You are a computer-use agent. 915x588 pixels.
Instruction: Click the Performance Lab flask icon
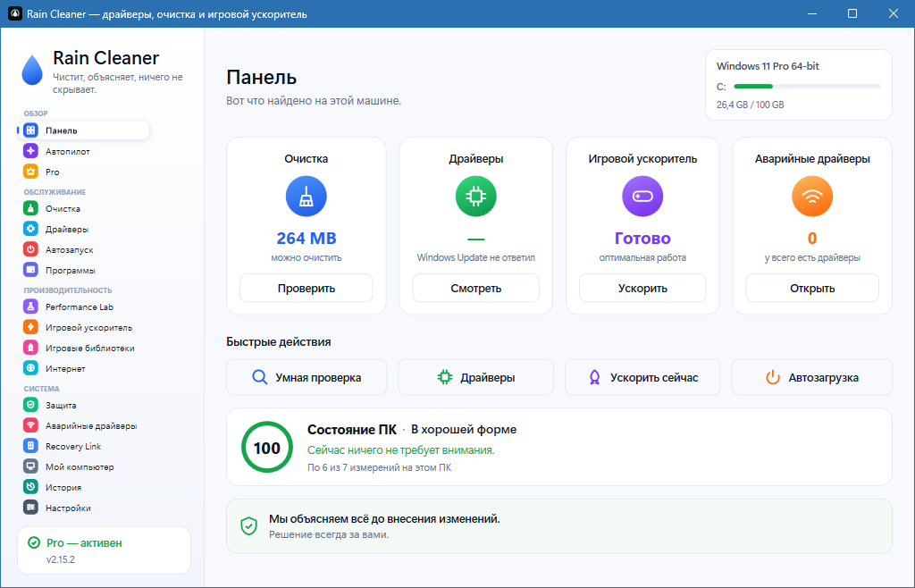click(x=31, y=307)
